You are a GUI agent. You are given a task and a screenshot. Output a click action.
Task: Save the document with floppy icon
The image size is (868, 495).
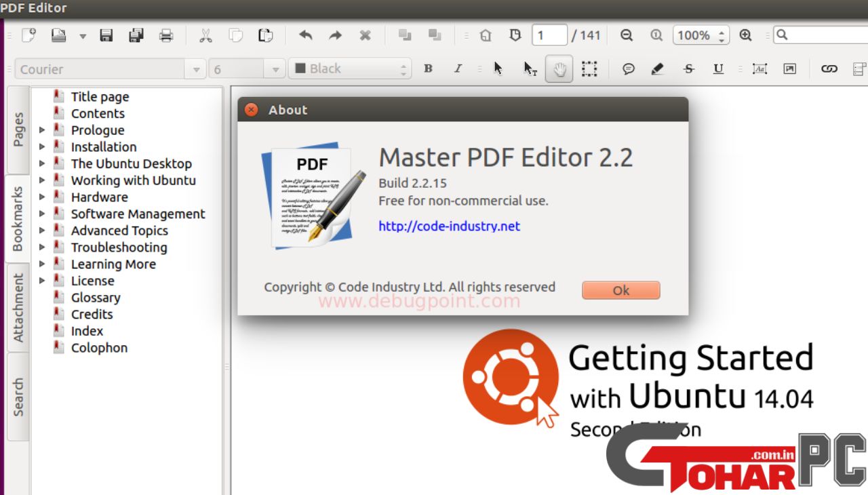(106, 35)
